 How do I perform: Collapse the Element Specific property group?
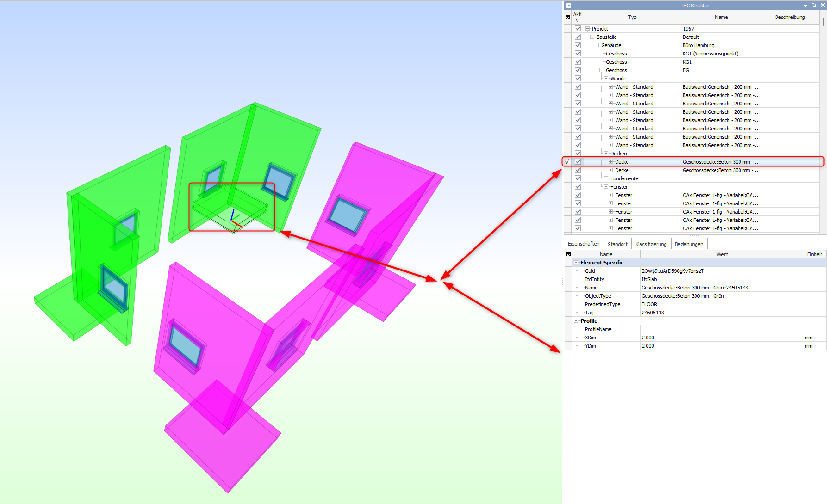[x=576, y=263]
